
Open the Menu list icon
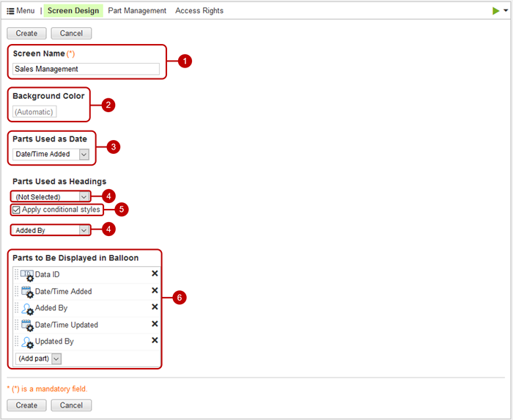[x=10, y=11]
